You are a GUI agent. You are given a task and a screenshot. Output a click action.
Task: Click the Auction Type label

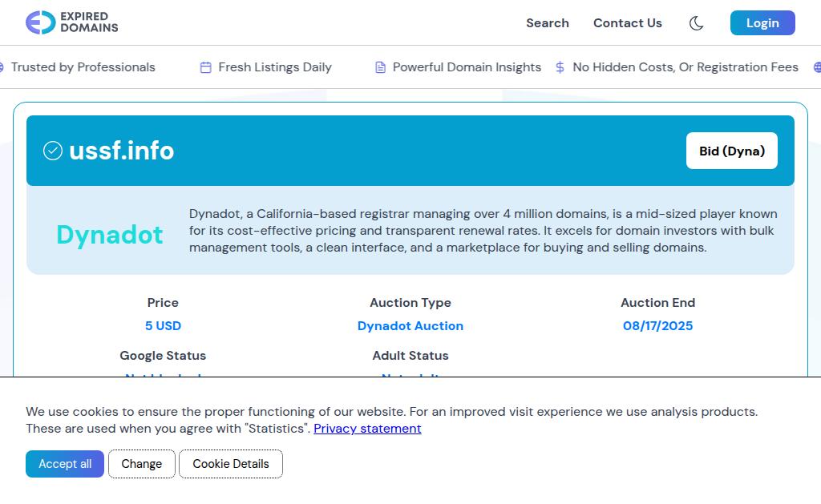coord(410,303)
